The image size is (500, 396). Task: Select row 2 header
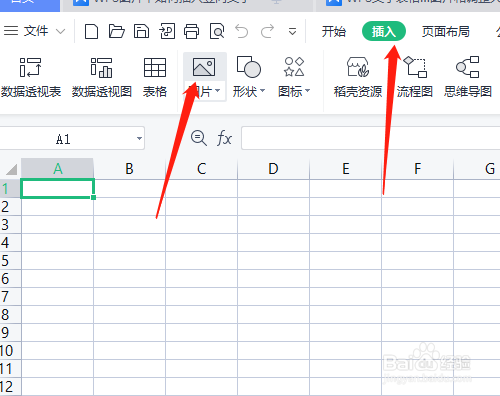(10, 207)
